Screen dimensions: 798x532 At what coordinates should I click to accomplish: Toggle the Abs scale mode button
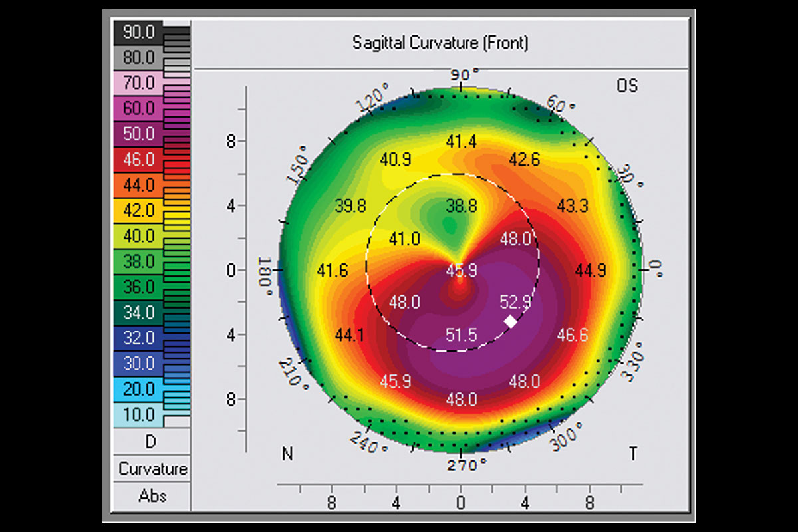pos(152,496)
